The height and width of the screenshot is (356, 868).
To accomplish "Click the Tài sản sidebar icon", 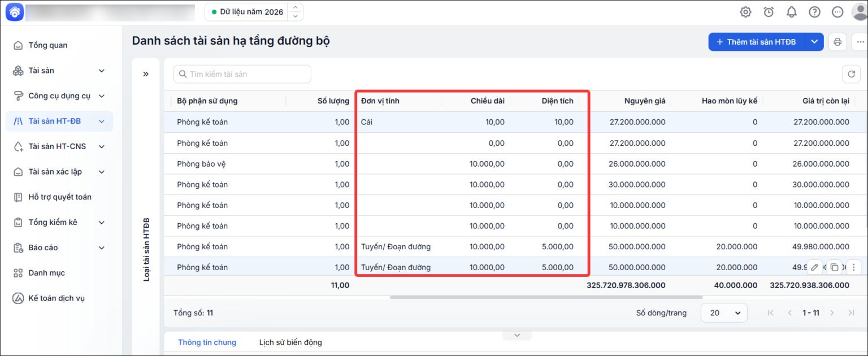I will point(18,71).
